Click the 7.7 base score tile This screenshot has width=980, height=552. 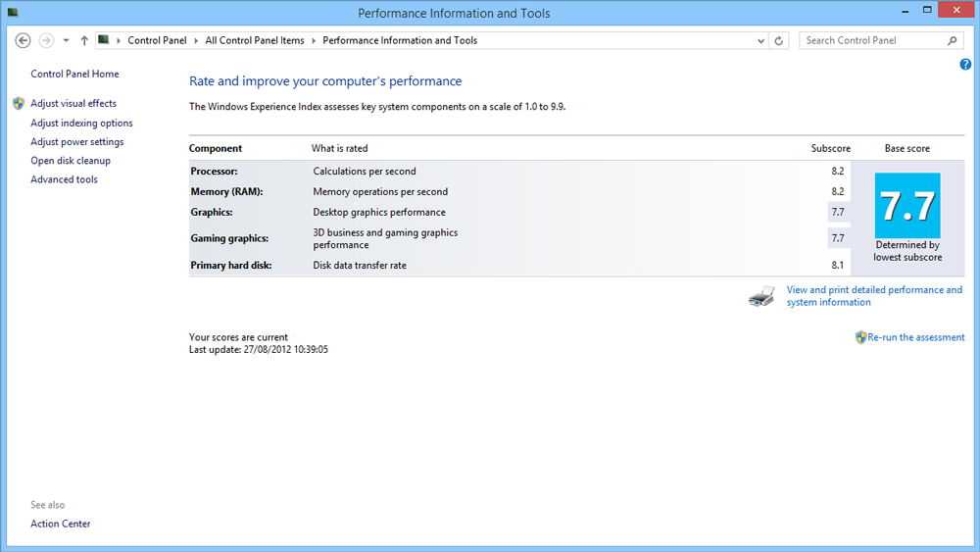pyautogui.click(x=907, y=205)
